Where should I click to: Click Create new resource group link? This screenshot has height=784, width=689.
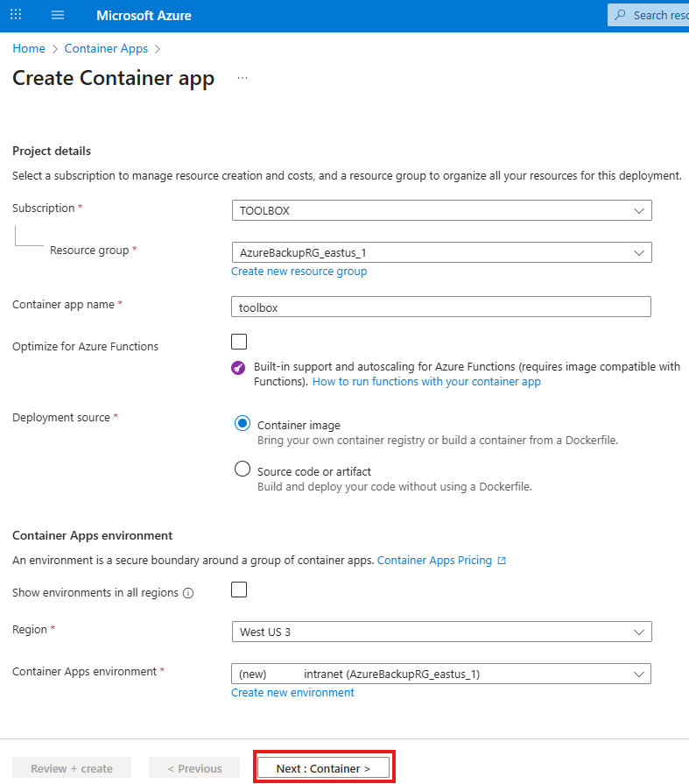[299, 272]
